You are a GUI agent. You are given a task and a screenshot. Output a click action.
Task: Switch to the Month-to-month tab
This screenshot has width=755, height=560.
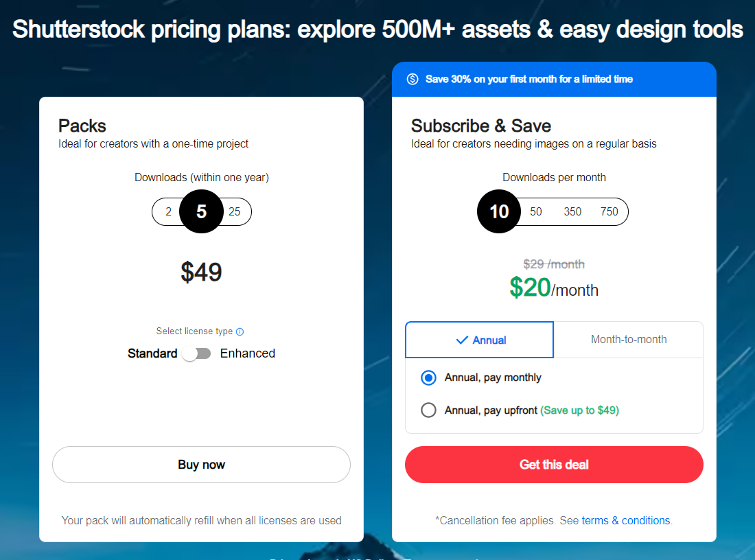pyautogui.click(x=628, y=340)
